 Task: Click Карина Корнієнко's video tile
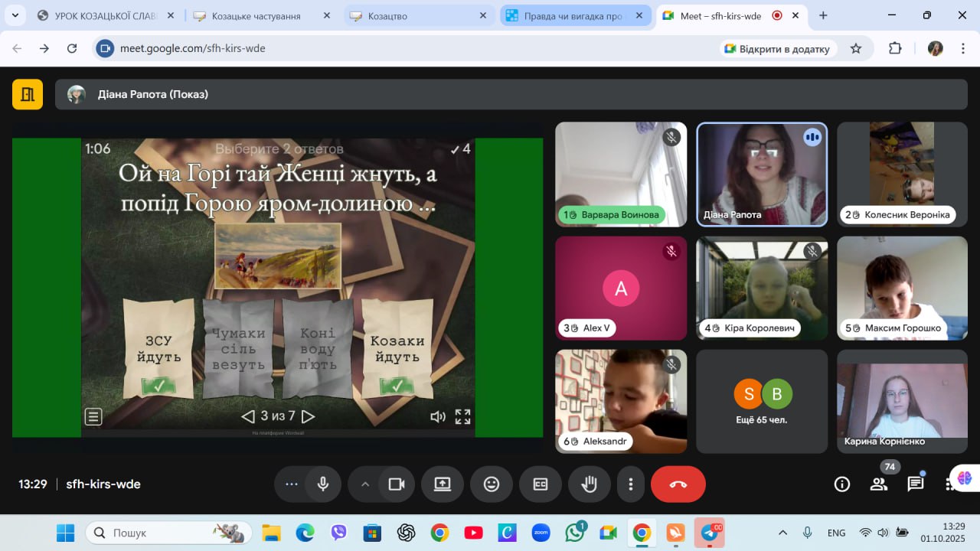(x=902, y=402)
